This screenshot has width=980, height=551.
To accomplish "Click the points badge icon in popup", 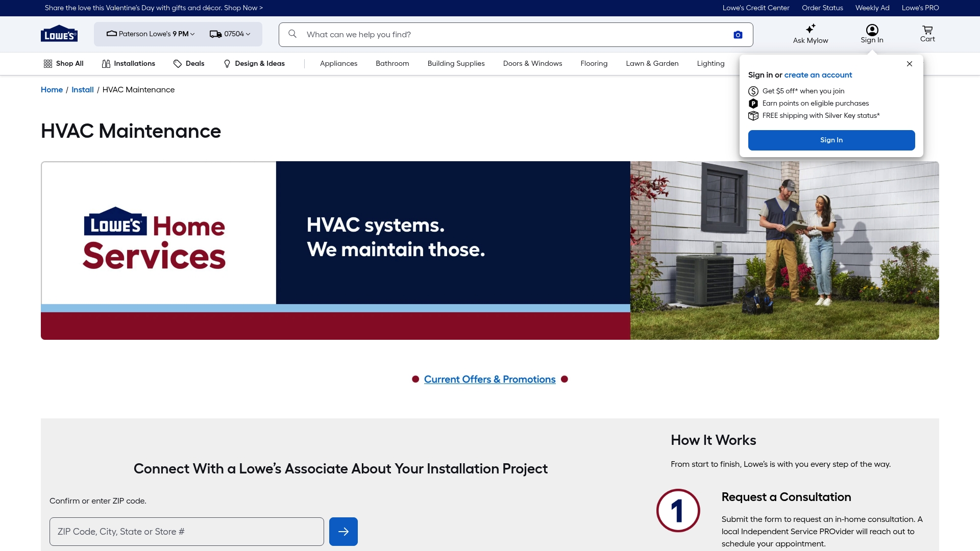I will point(753,104).
